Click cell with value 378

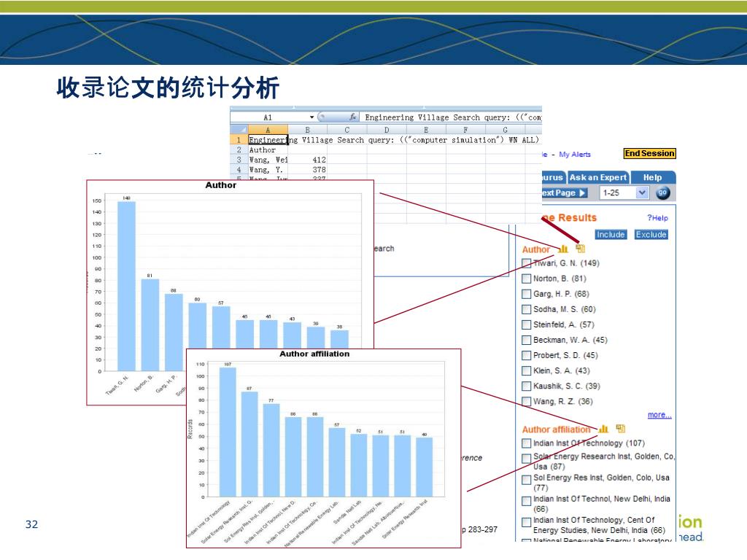coord(308,169)
